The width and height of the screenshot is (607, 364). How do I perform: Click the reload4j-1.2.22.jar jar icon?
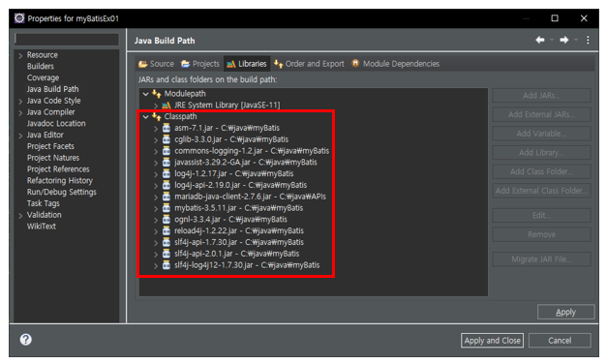167,230
